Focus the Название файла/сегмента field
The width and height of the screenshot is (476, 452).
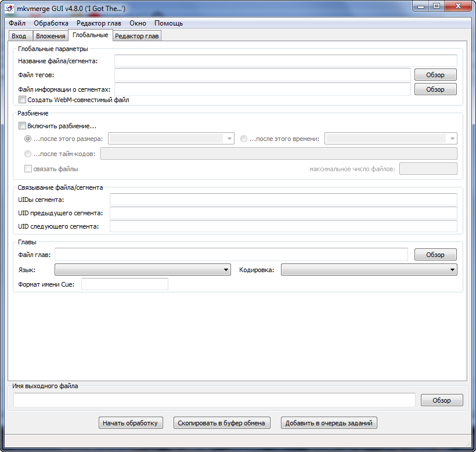pos(286,61)
